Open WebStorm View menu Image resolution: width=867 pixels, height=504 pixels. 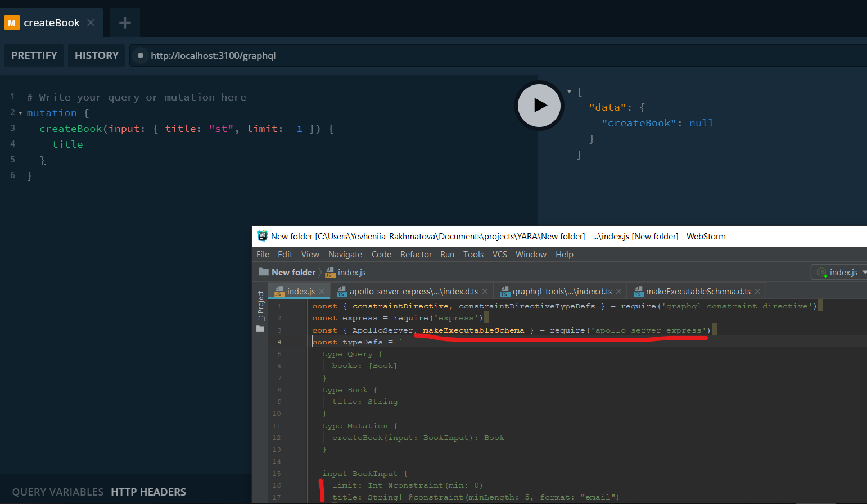[x=310, y=255]
